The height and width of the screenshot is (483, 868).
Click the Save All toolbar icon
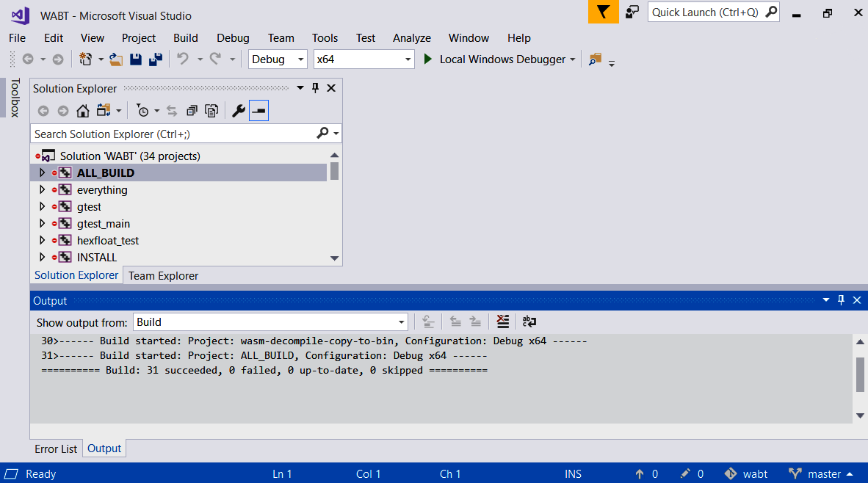coord(155,59)
